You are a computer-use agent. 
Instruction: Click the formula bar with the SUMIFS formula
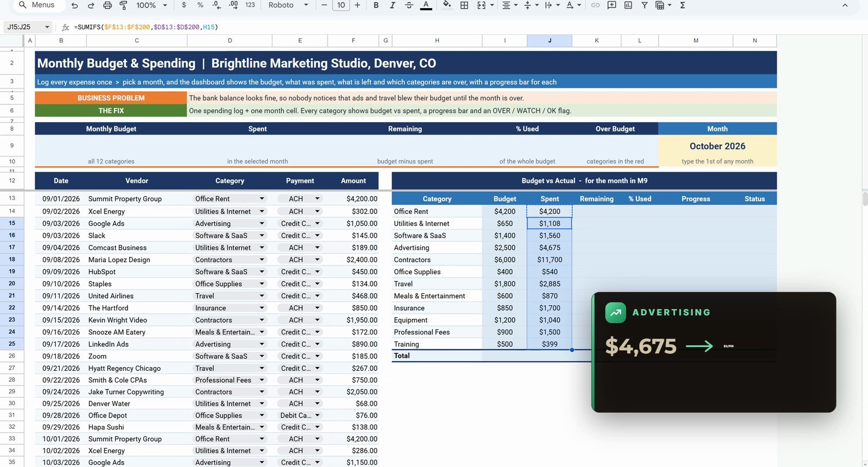(x=467, y=27)
